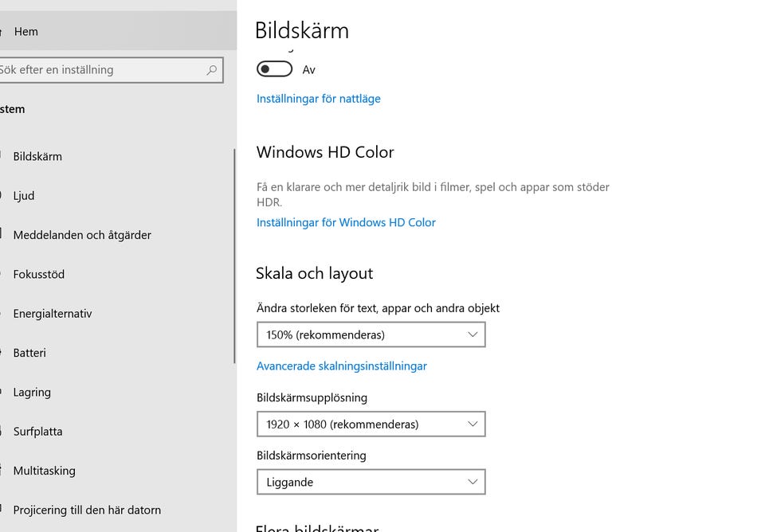
Task: Select Batteri in the sidebar
Action: coord(117,353)
